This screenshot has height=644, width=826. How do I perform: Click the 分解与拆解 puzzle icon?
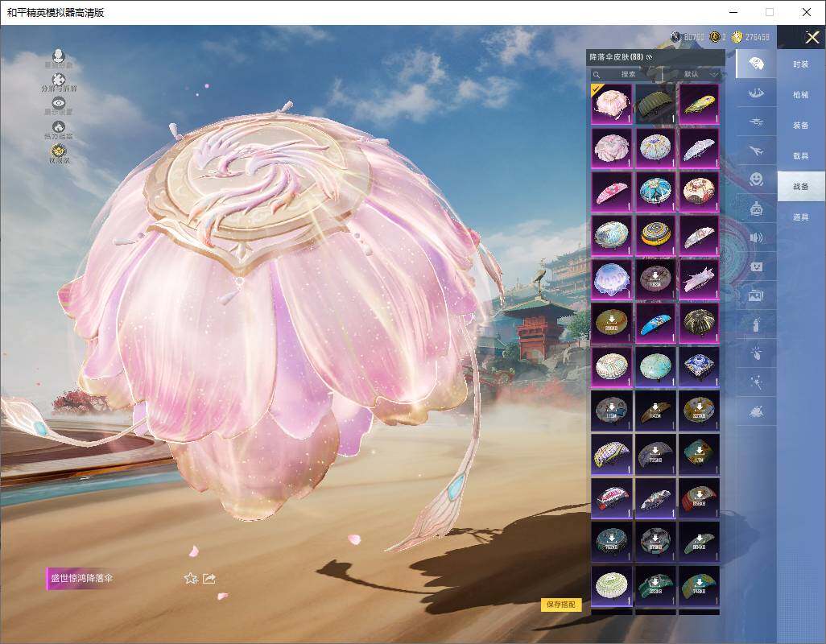pyautogui.click(x=59, y=80)
